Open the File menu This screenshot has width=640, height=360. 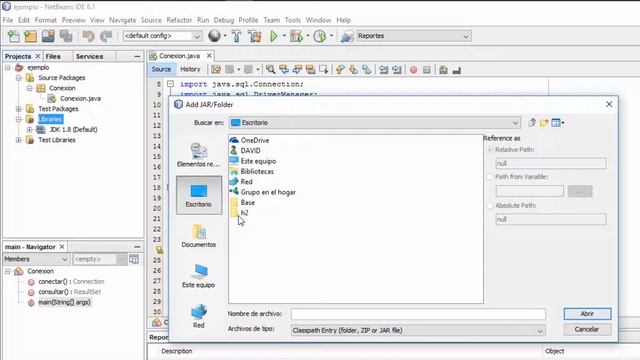point(8,20)
